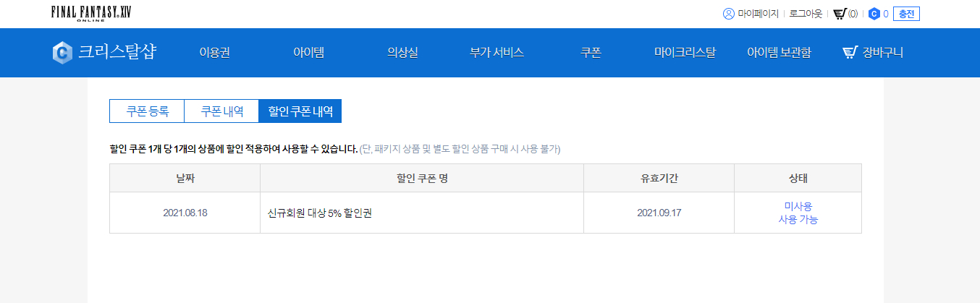The image size is (980, 303).
Task: Go to the 의상실 menu
Action: point(402,53)
